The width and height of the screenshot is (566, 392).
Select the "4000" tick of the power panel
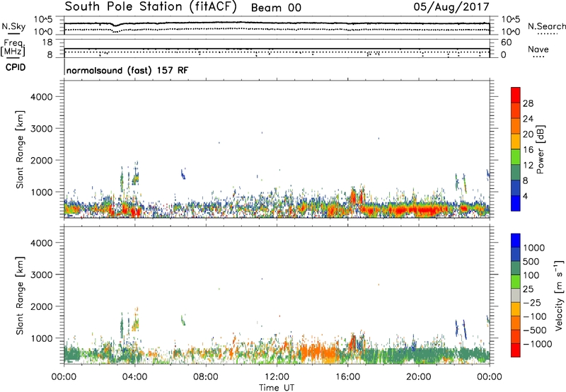(42, 97)
